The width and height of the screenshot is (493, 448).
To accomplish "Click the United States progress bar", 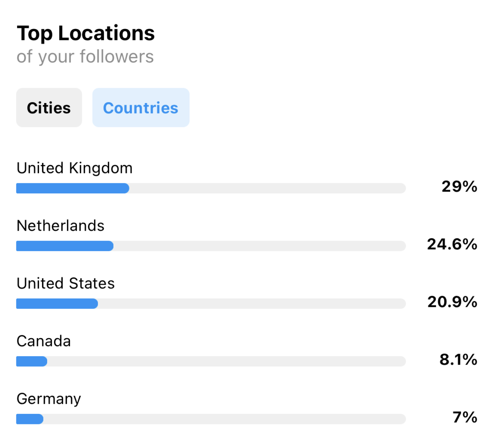I will point(211,304).
